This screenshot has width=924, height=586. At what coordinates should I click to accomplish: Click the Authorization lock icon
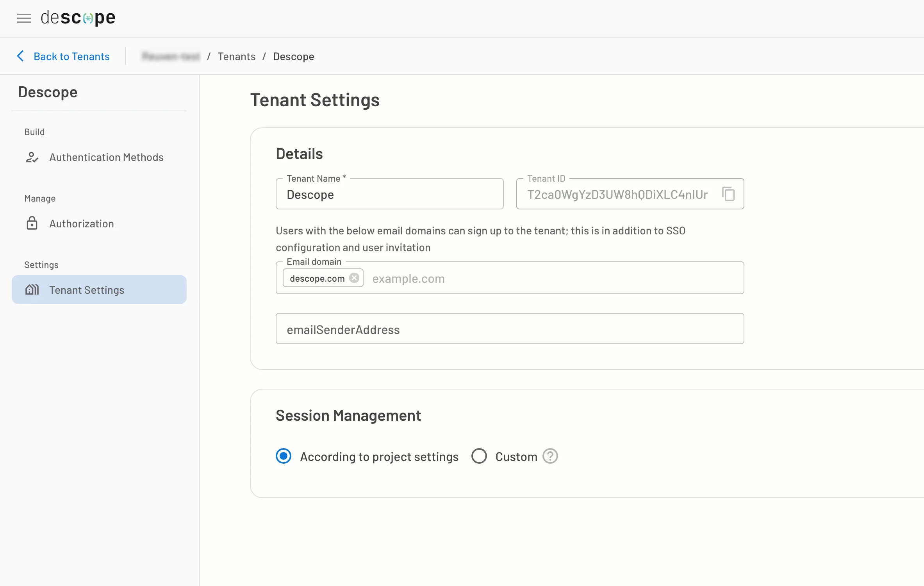(x=32, y=223)
